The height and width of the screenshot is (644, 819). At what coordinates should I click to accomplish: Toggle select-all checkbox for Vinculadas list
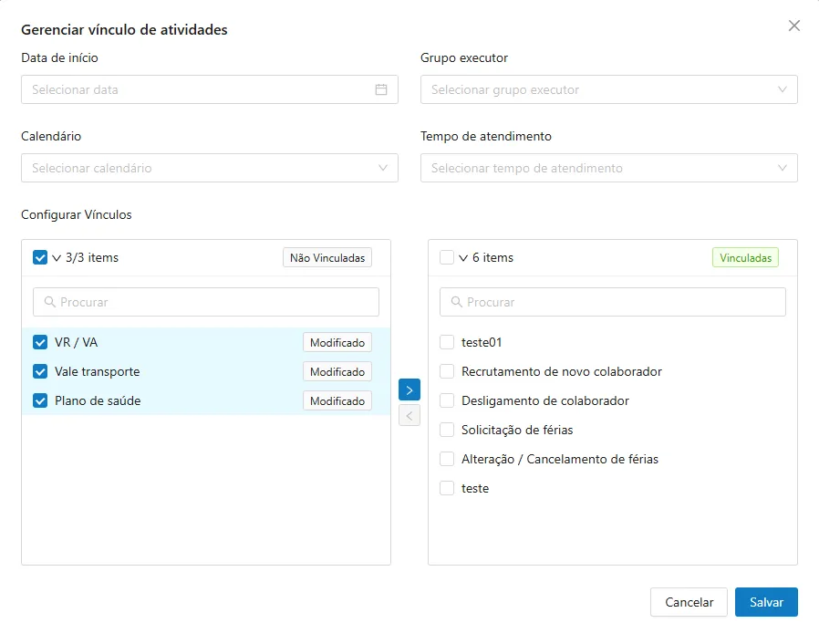[x=447, y=257]
